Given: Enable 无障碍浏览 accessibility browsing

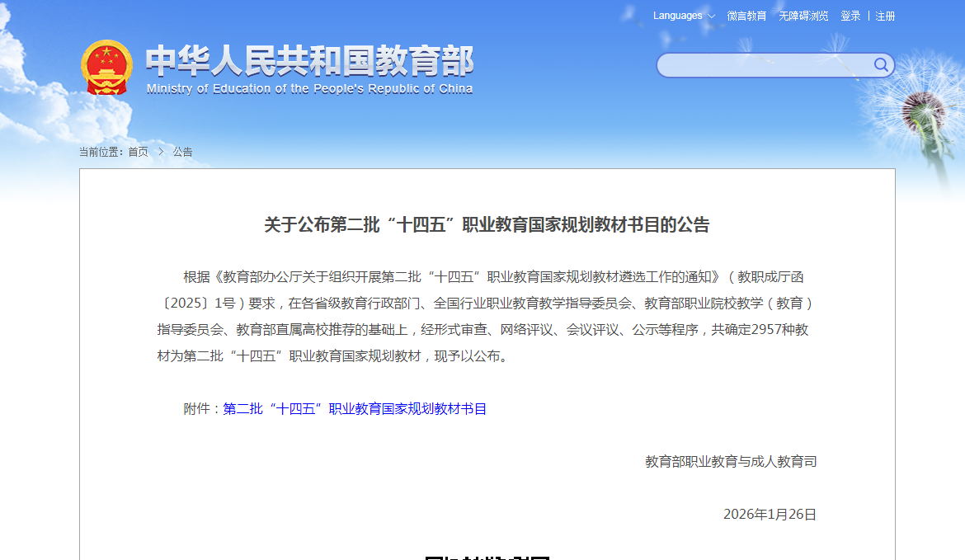Looking at the screenshot, I should tap(803, 16).
